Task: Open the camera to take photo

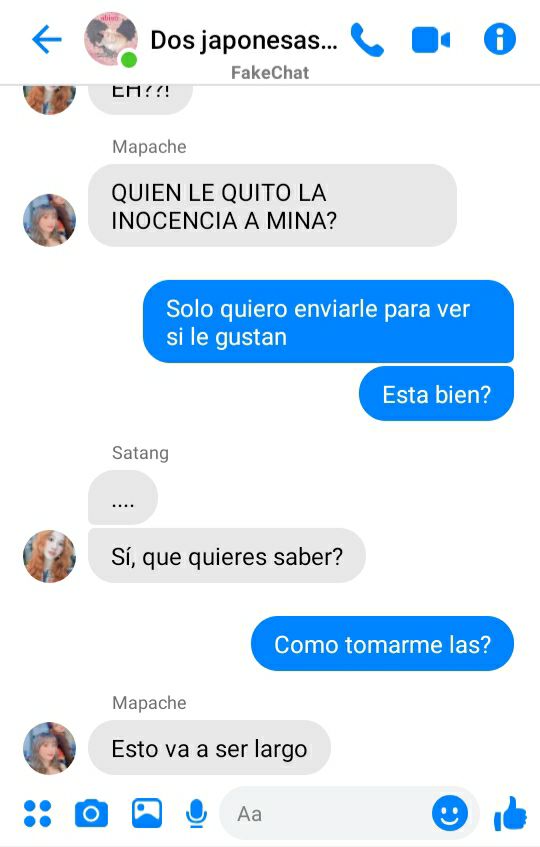Action: pyautogui.click(x=91, y=814)
